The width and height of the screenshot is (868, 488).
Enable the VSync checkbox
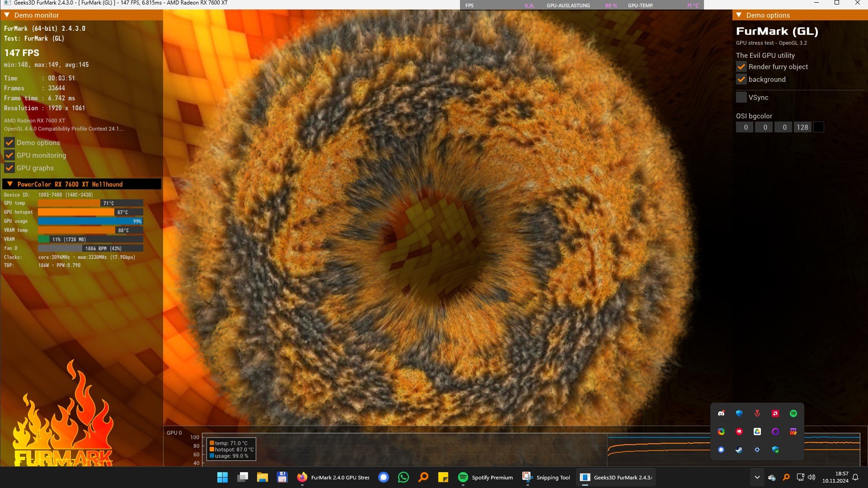click(741, 98)
